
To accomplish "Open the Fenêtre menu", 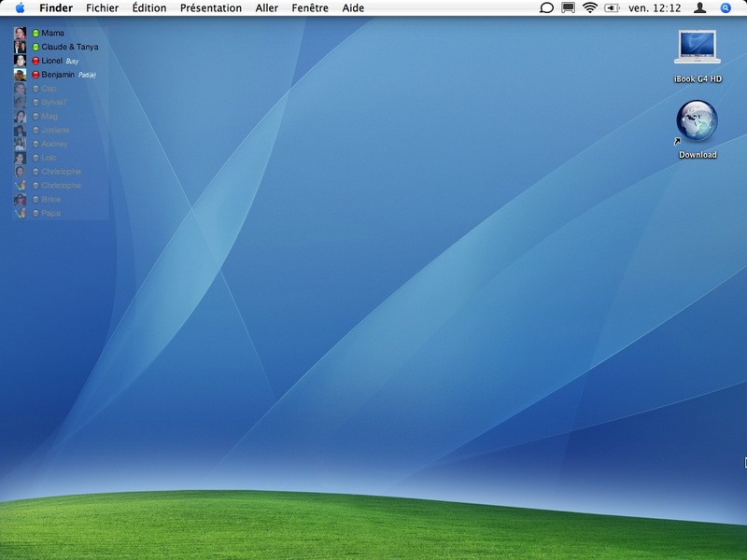I will [310, 7].
